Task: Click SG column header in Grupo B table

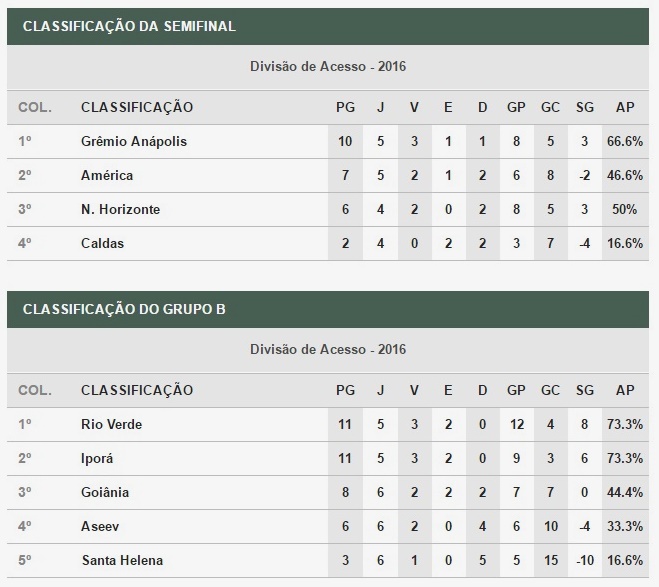Action: (585, 391)
